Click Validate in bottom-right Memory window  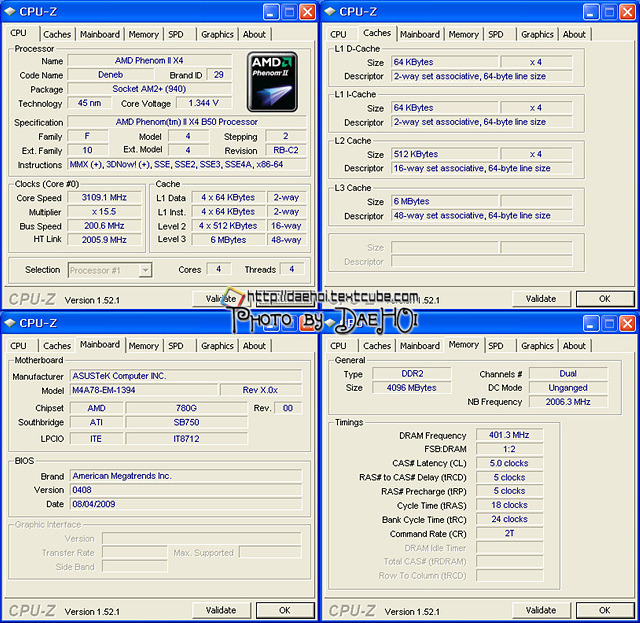541,610
